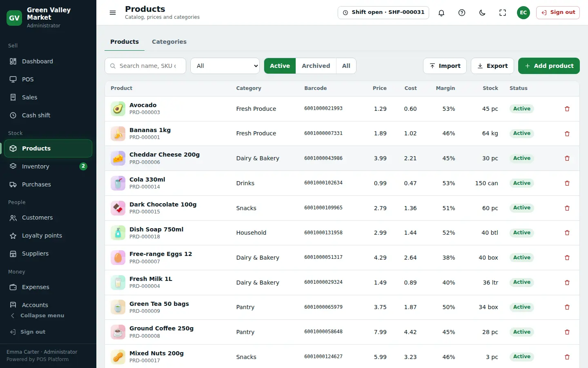Click Cheddar Cheese 200g product image

(x=118, y=158)
